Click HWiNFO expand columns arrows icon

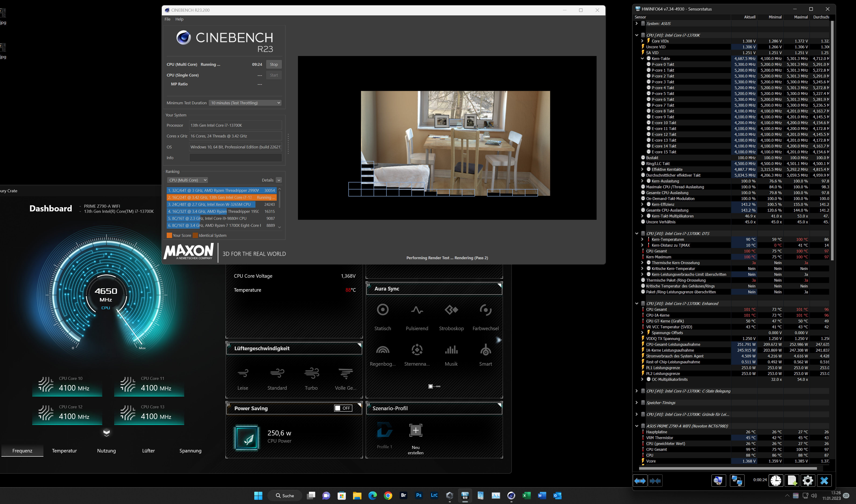640,481
